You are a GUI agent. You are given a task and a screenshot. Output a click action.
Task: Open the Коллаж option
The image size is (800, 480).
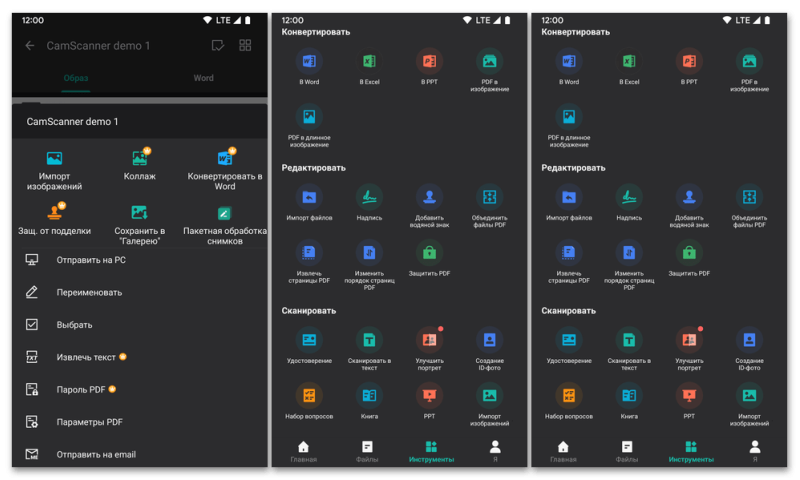click(139, 165)
